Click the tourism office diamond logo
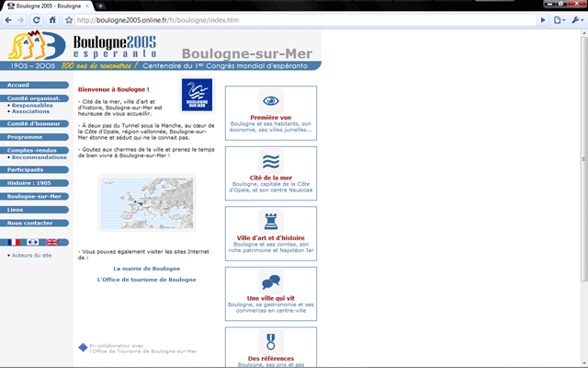588x368 pixels. click(x=83, y=348)
